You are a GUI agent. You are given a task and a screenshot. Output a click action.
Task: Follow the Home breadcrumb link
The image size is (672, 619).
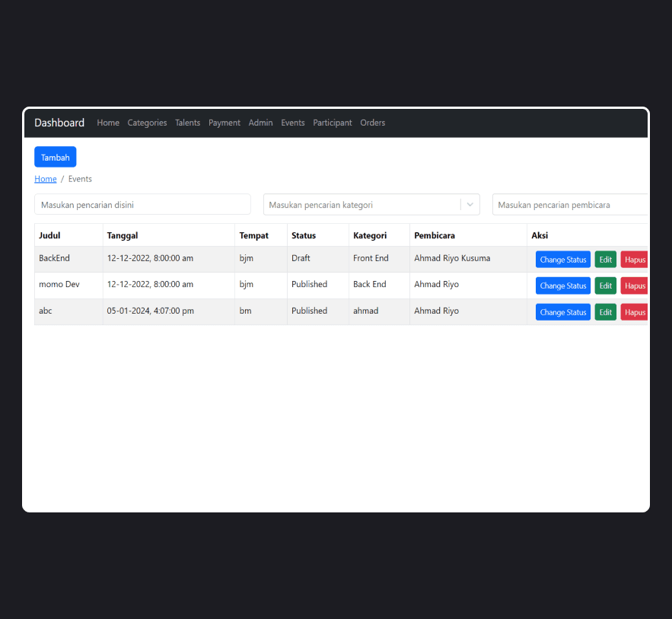[46, 179]
